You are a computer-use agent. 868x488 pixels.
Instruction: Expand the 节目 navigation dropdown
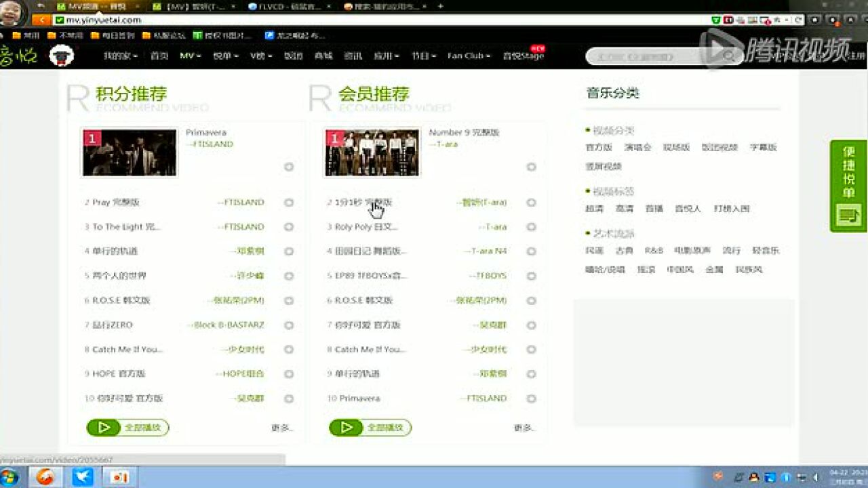[423, 56]
